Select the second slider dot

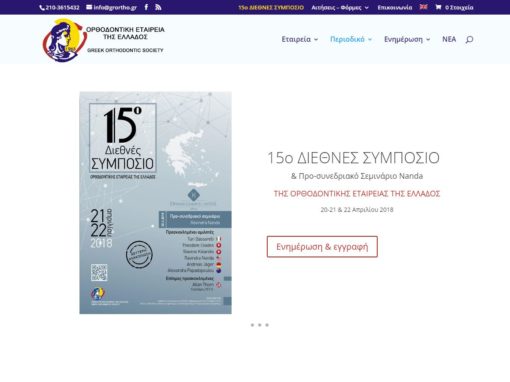(260, 325)
